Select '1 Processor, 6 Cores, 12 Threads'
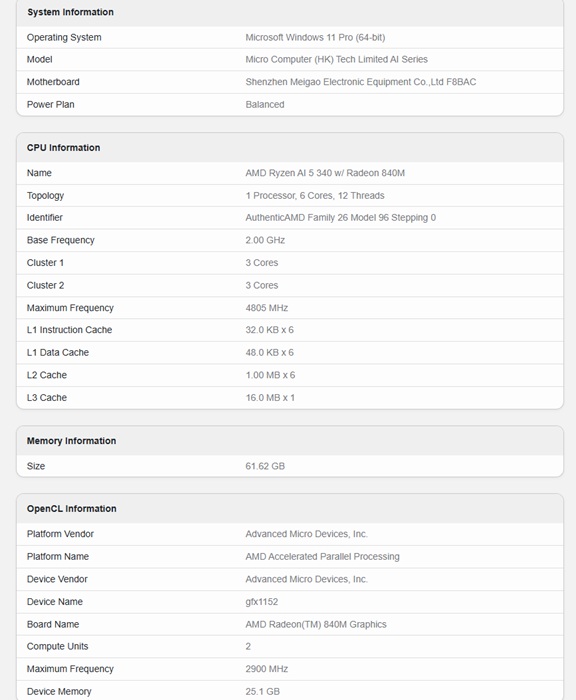The width and height of the screenshot is (576, 700). pyautogui.click(x=314, y=196)
